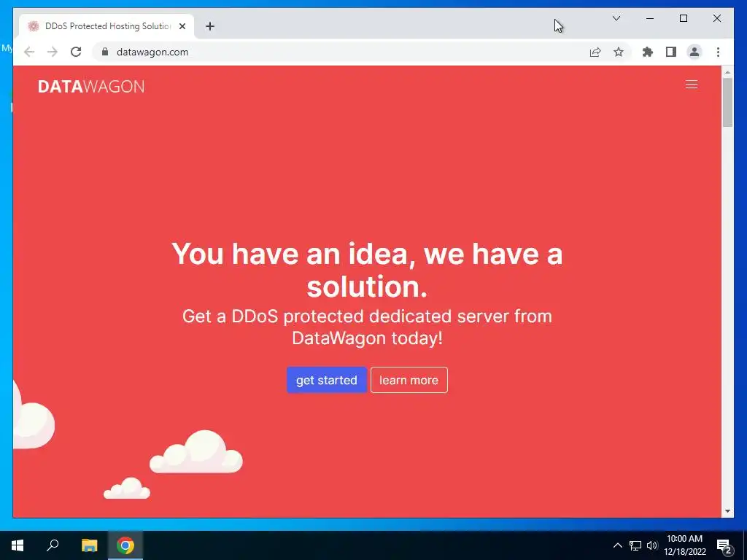Click the scrollbar up arrow
This screenshot has height=560, width=747.
(727, 72)
